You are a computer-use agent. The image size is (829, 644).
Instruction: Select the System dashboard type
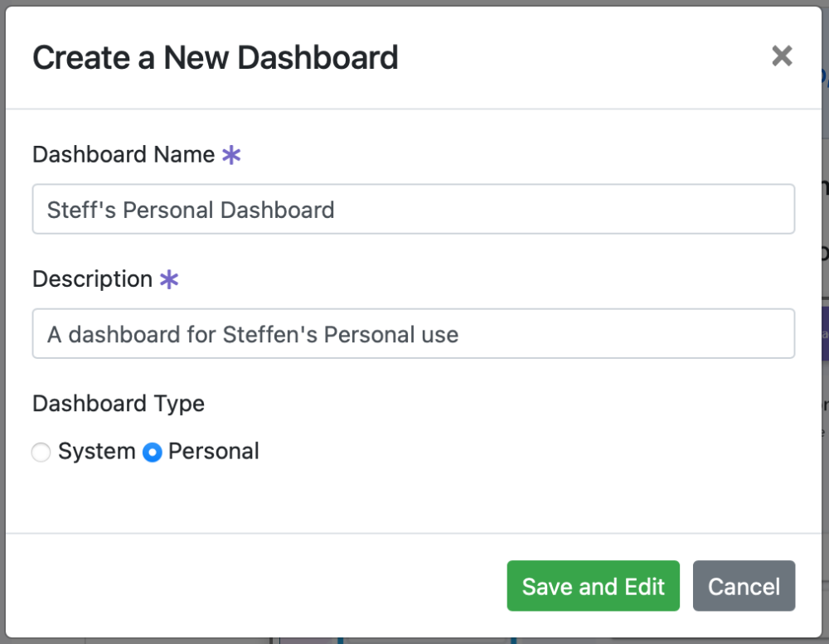point(41,453)
